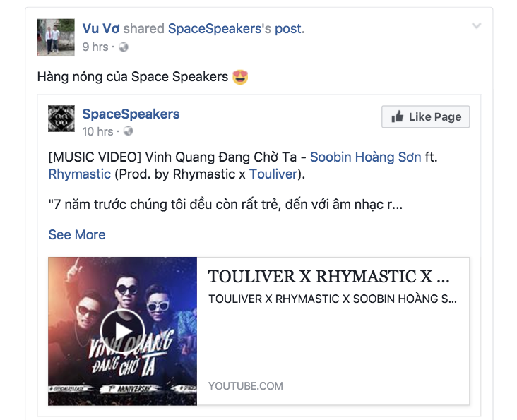Open the Touliver tagged link
517x420 pixels.
pyautogui.click(x=273, y=174)
